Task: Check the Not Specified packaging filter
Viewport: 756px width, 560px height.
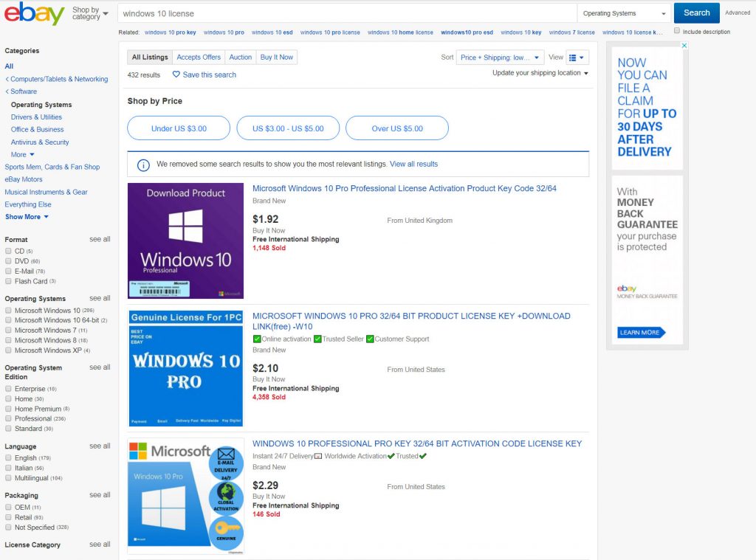Action: click(8, 528)
